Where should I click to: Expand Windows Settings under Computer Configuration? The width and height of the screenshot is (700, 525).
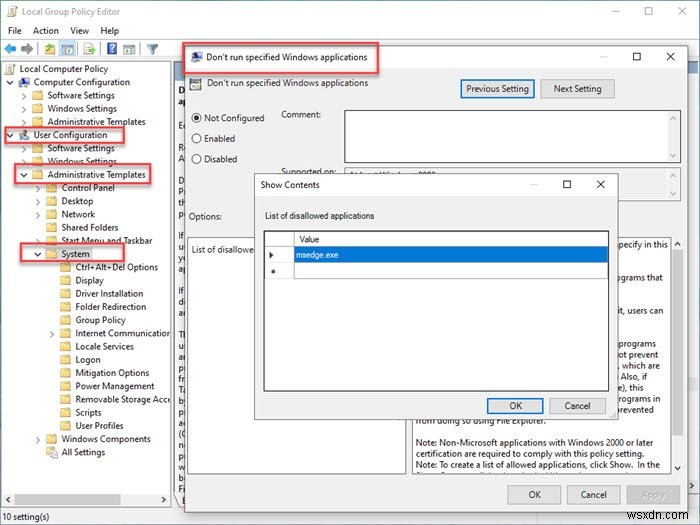24,109
